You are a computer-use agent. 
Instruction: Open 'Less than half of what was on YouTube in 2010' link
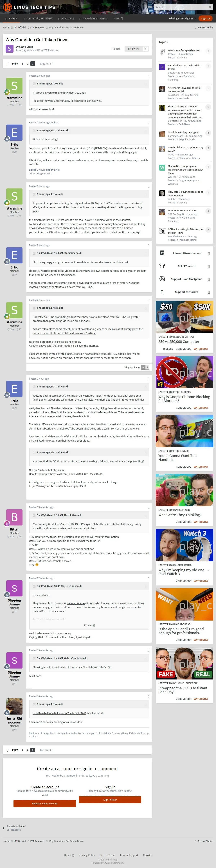pos(59,713)
